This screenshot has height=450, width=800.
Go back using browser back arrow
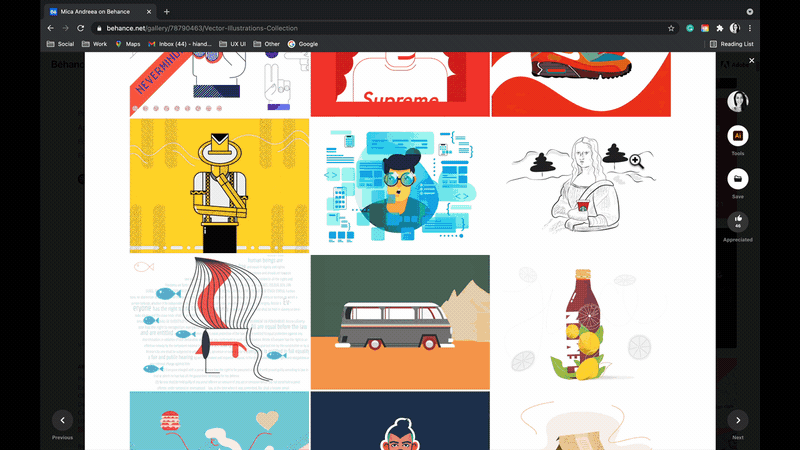point(50,28)
